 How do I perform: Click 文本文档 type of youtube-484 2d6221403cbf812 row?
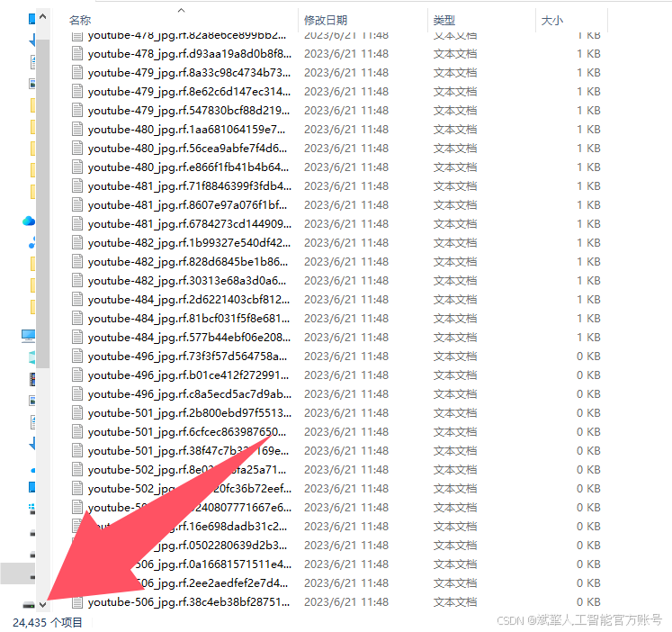[x=454, y=299]
